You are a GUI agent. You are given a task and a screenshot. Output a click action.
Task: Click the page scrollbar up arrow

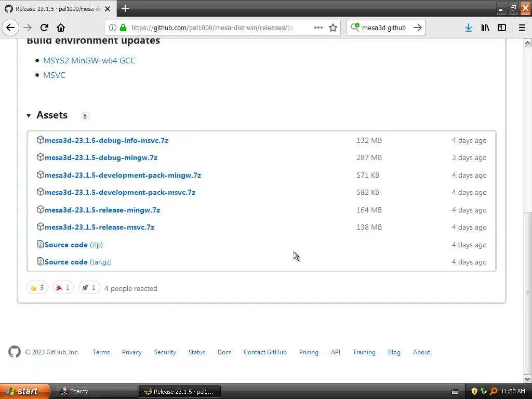coord(528,43)
